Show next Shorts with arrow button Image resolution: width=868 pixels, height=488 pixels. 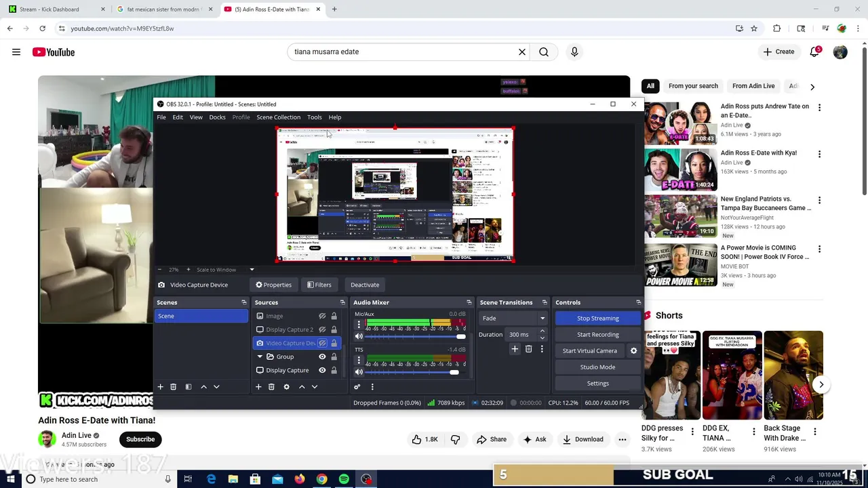coord(821,384)
